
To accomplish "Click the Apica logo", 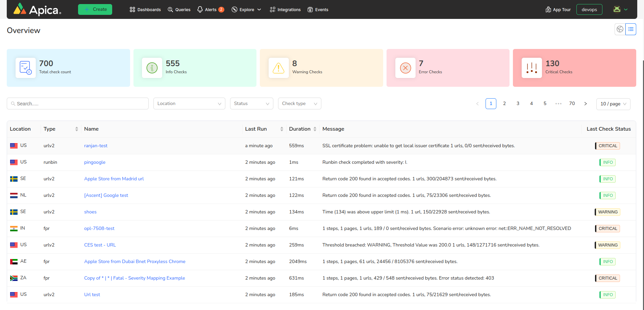I will click(37, 9).
